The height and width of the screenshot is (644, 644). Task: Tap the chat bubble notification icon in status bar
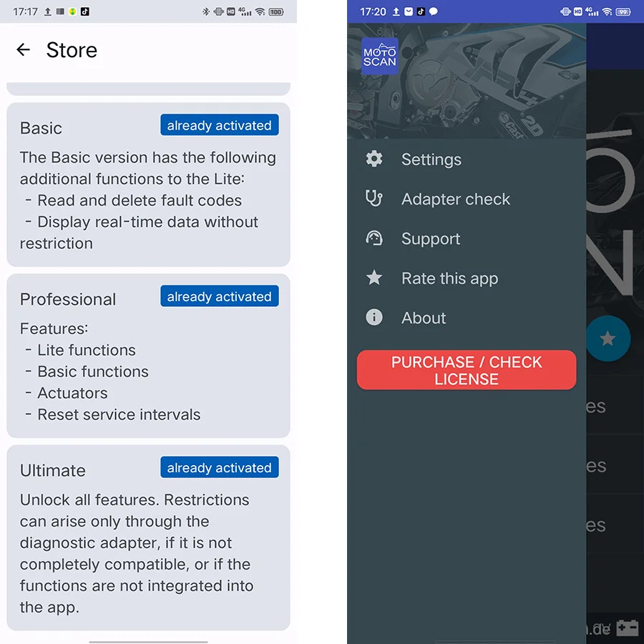[x=434, y=11]
